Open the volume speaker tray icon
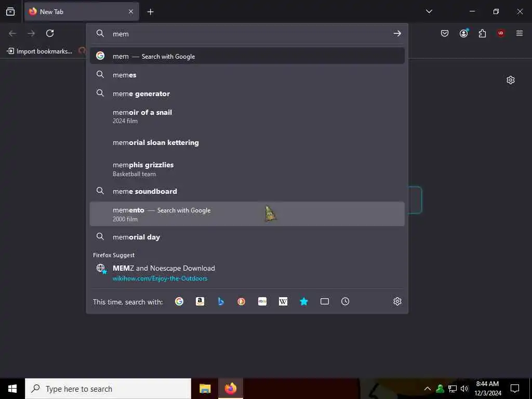Viewport: 532px width, 399px height. coord(464,389)
